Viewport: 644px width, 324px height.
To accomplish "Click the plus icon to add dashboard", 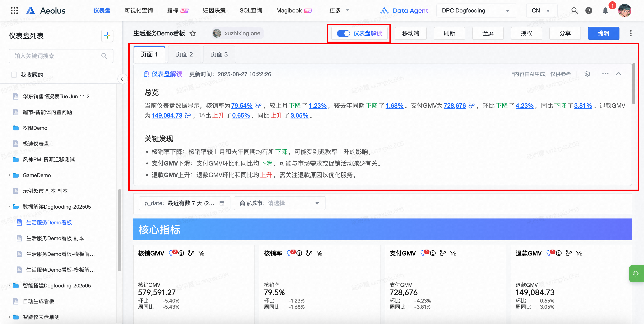I will pos(107,36).
